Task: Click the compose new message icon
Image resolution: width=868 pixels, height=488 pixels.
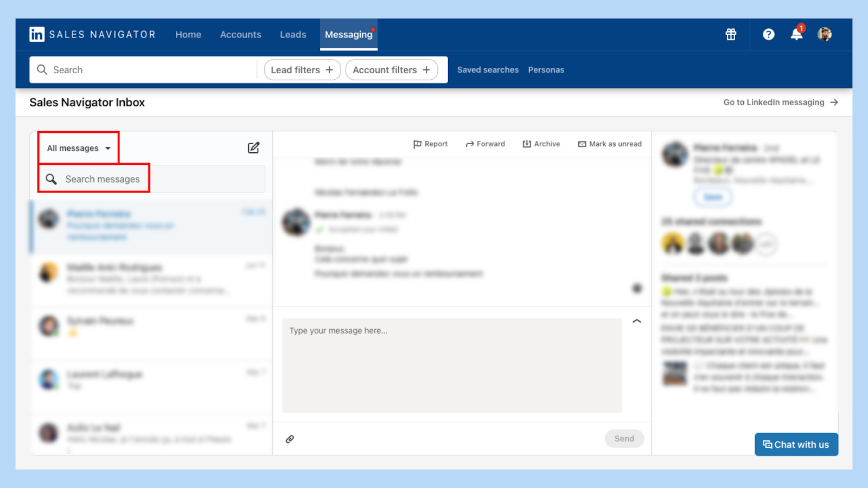Action: tap(253, 147)
